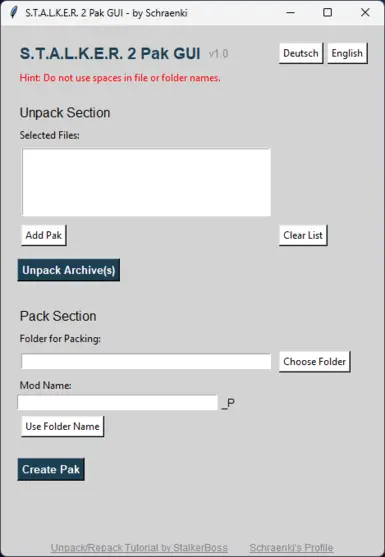This screenshot has width=385, height=557.
Task: Click the v1.0 version label
Action: pyautogui.click(x=218, y=54)
